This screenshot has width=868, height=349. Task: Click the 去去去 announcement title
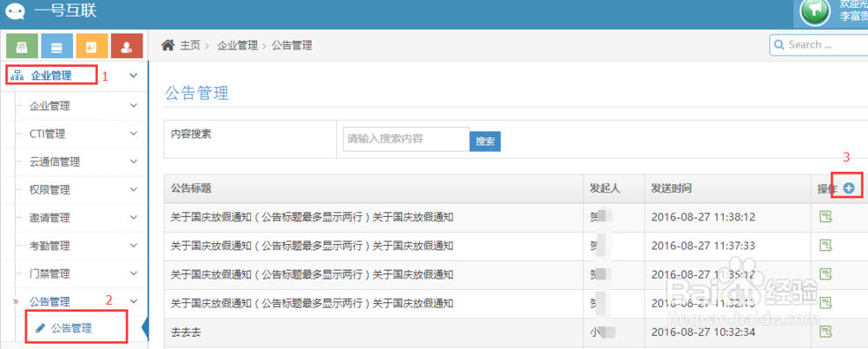point(186,333)
